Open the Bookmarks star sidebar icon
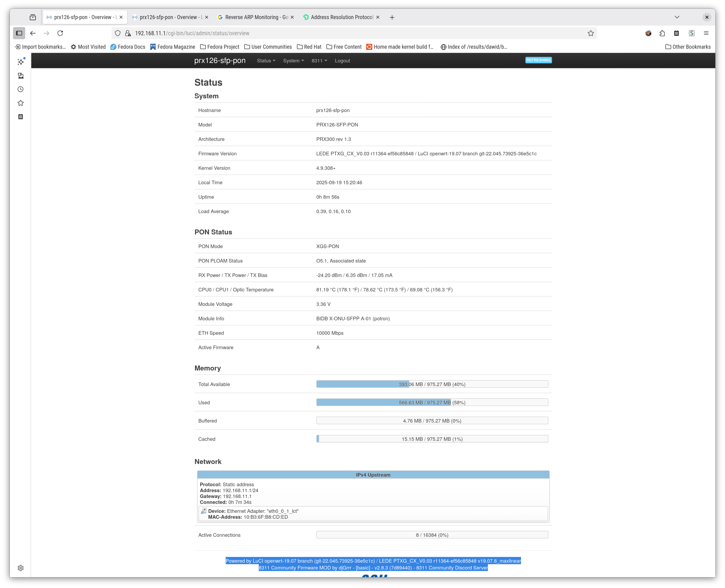 click(21, 103)
